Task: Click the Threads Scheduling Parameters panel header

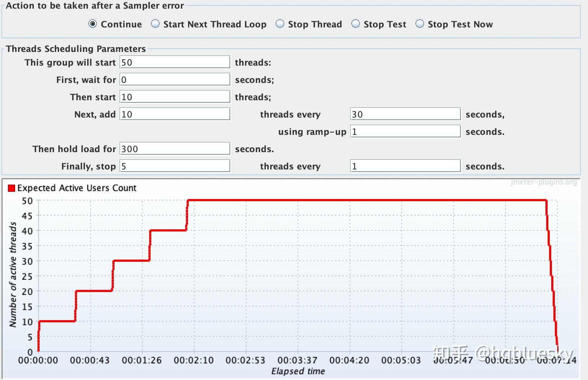Action: click(x=75, y=48)
